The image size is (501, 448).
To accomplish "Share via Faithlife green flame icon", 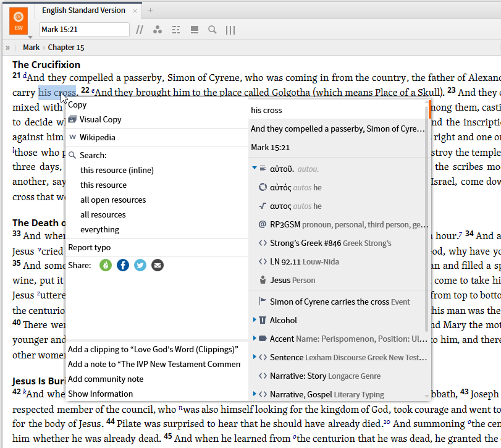I will 106,265.
